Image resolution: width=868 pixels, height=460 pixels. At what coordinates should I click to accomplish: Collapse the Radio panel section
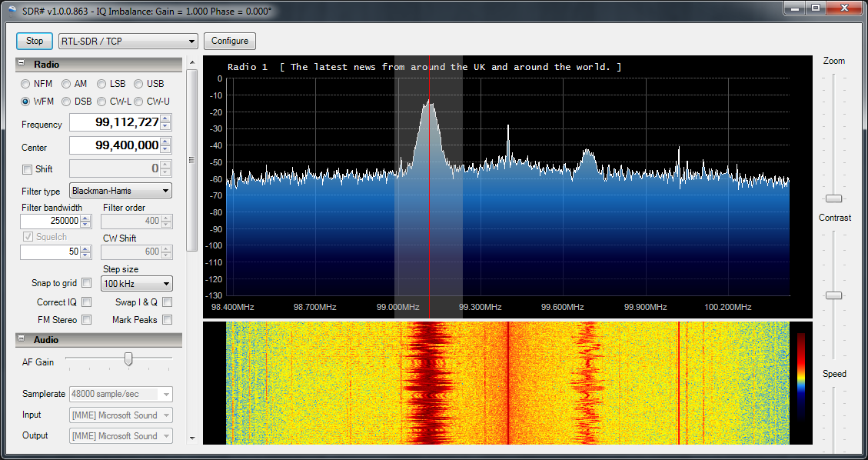21,64
